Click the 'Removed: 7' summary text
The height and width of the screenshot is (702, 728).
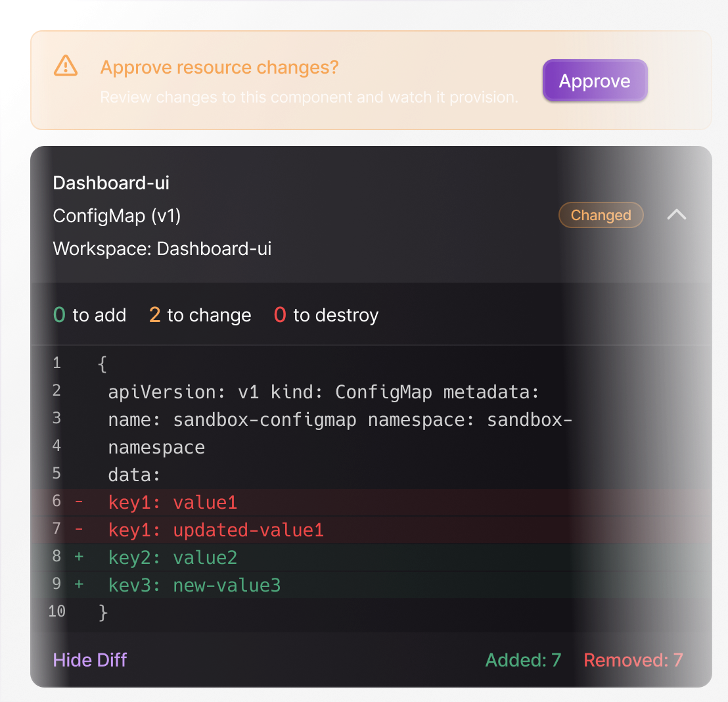(633, 659)
